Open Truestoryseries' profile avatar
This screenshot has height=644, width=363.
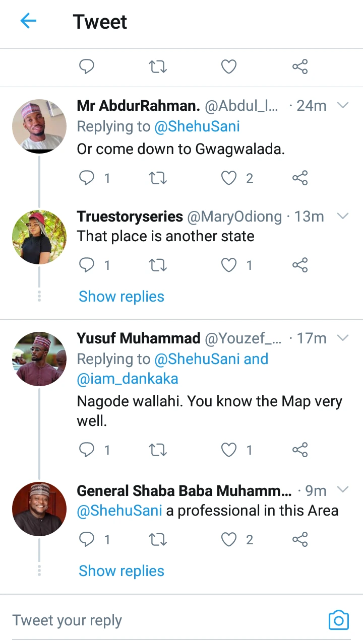39,237
